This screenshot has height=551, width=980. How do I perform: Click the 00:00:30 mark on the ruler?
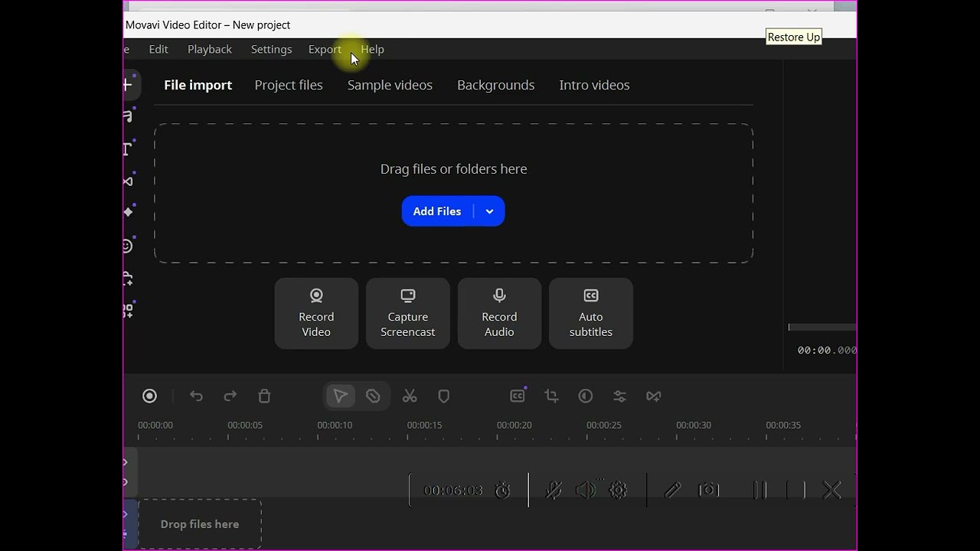[694, 425]
